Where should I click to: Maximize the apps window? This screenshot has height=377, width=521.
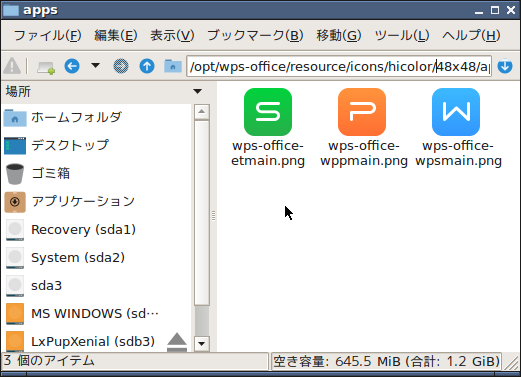tap(495, 10)
